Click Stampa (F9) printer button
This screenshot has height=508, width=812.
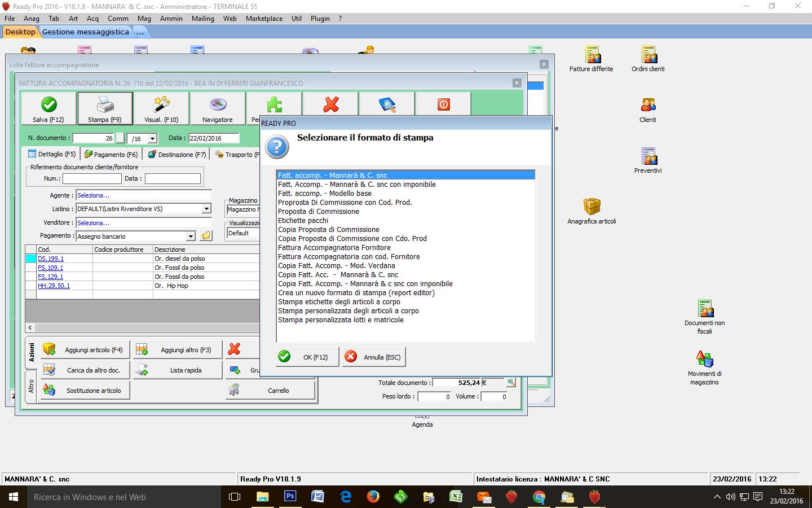coord(105,108)
